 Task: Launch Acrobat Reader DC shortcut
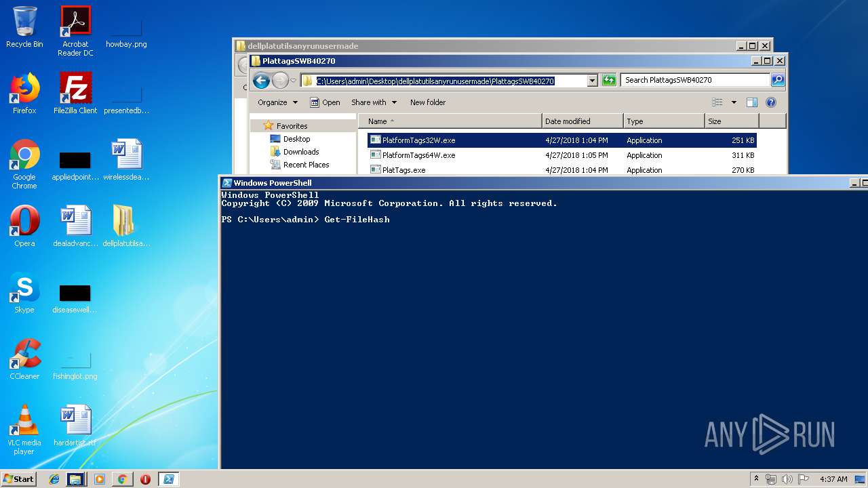pos(75,32)
